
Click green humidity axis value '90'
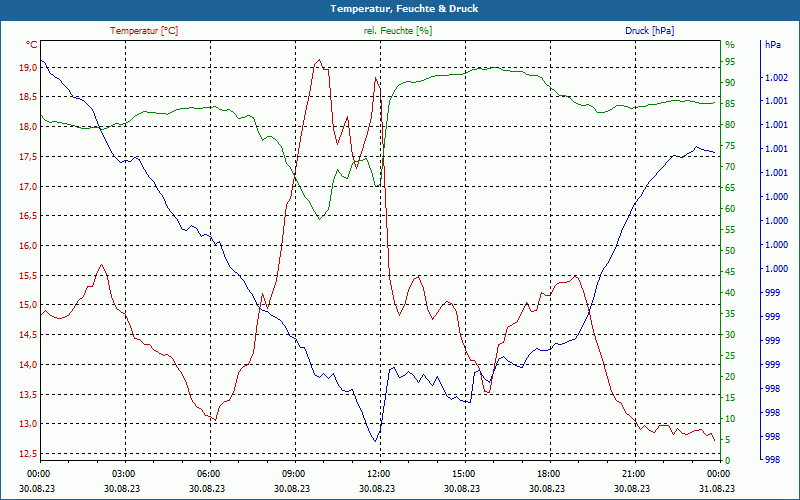[730, 83]
